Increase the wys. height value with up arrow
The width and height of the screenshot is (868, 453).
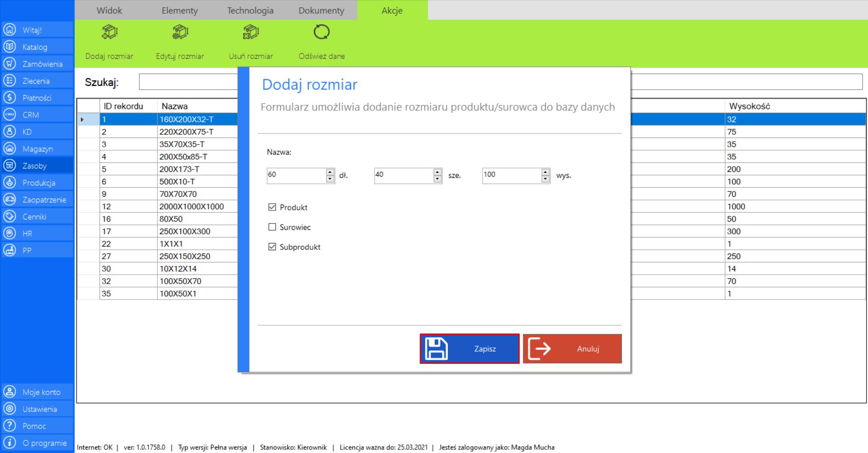[545, 172]
